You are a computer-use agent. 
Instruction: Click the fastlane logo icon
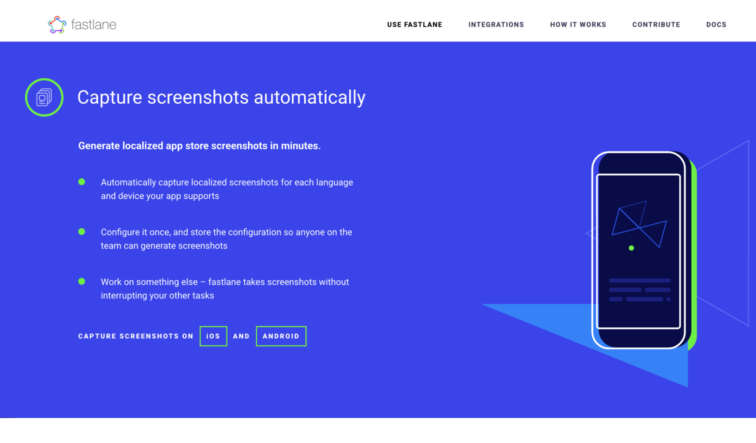click(57, 25)
